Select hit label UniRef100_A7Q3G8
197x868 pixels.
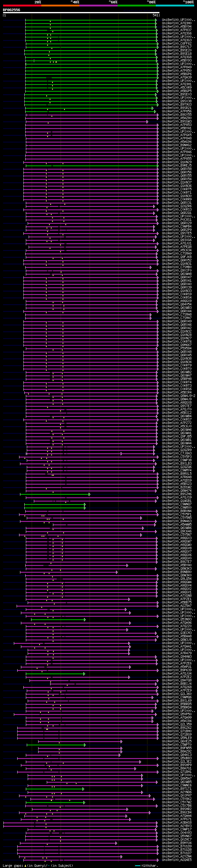click(x=177, y=57)
